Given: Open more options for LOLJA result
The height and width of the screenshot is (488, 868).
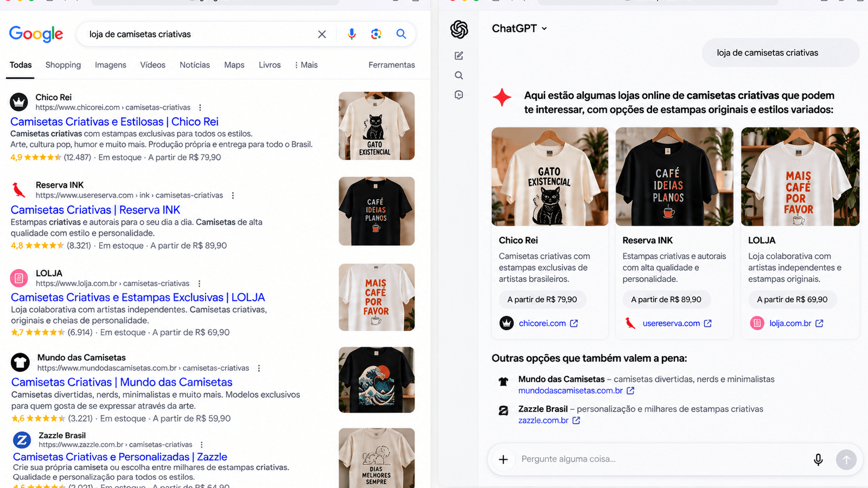Looking at the screenshot, I should 199,284.
